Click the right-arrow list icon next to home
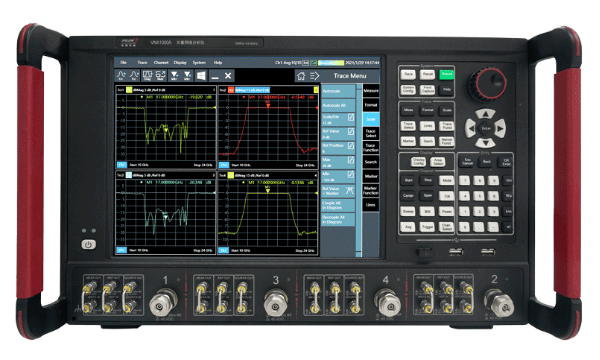Screen dimensions: 600x360 (315, 76)
